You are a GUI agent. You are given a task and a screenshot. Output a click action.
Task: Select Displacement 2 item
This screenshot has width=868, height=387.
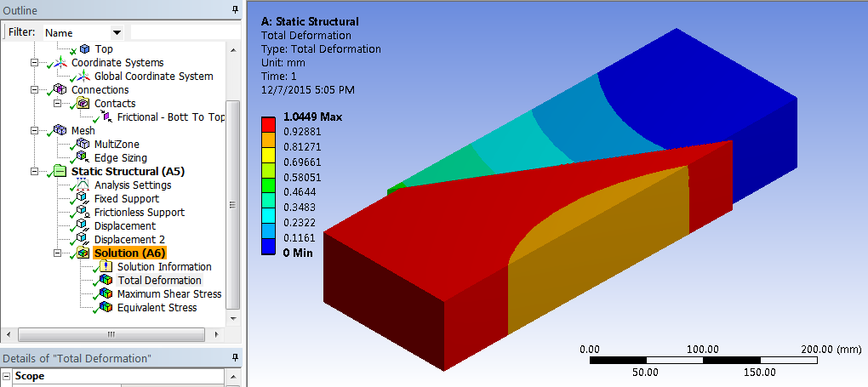click(129, 239)
